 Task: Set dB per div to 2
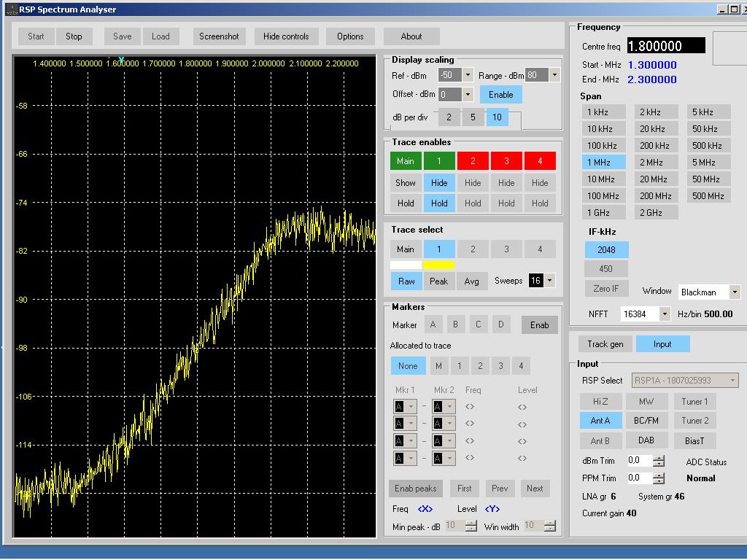tap(449, 117)
